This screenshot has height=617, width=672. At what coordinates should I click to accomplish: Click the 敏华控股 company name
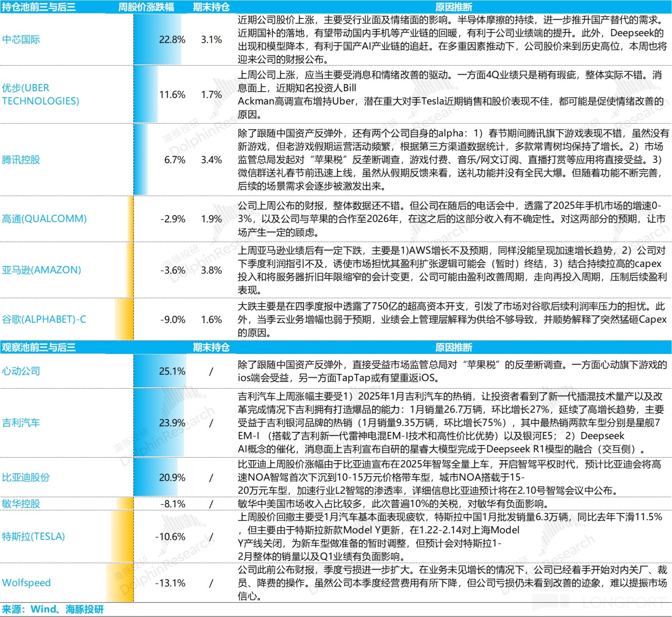[x=21, y=503]
